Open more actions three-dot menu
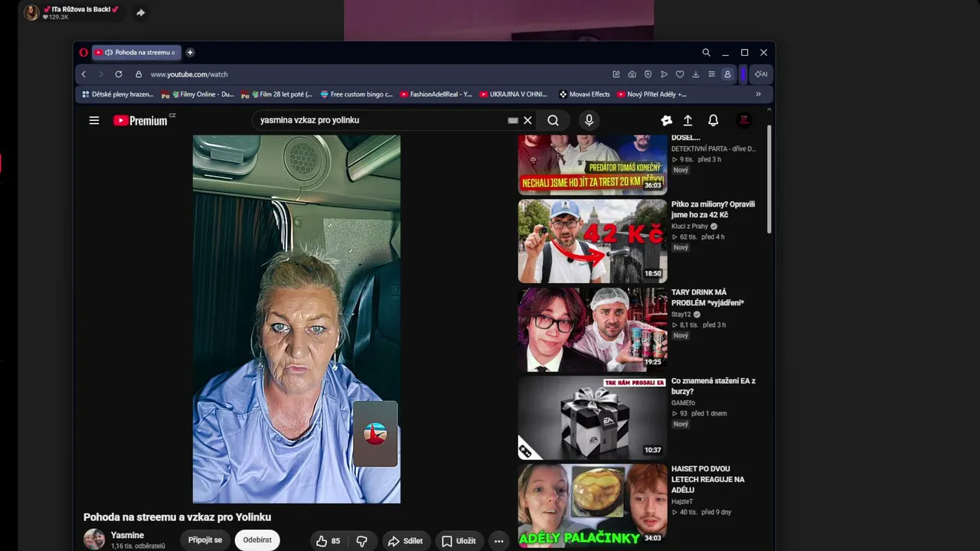The width and height of the screenshot is (980, 551). click(498, 541)
